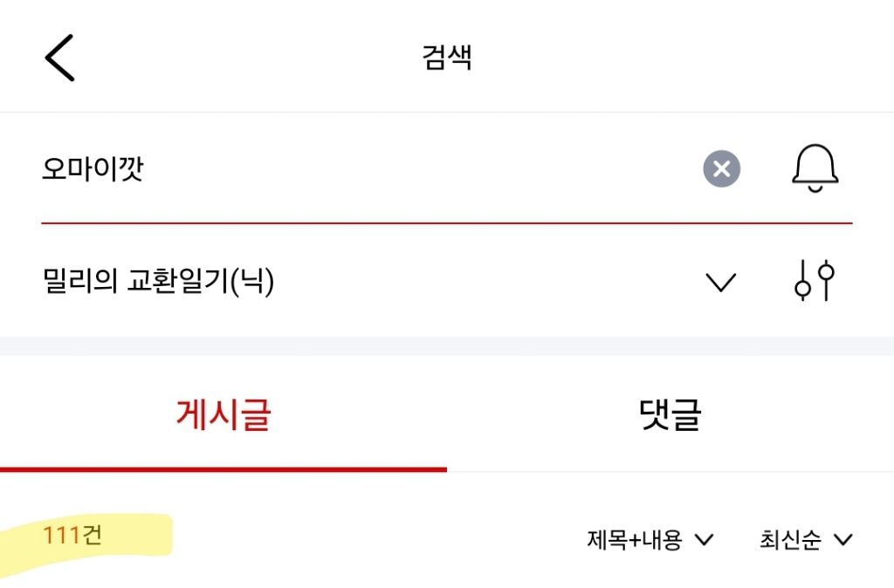Tap the red underline of the active tab
The height and width of the screenshot is (588, 894).
coord(223,469)
